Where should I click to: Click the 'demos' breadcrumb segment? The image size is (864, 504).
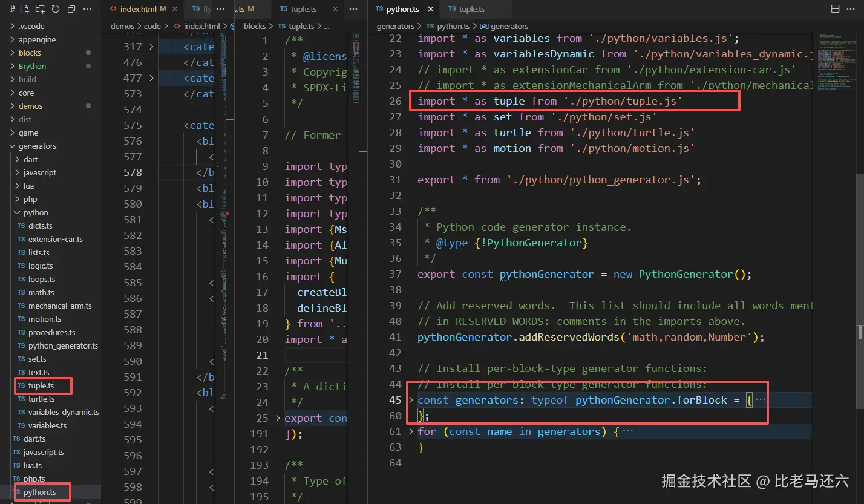coord(123,26)
